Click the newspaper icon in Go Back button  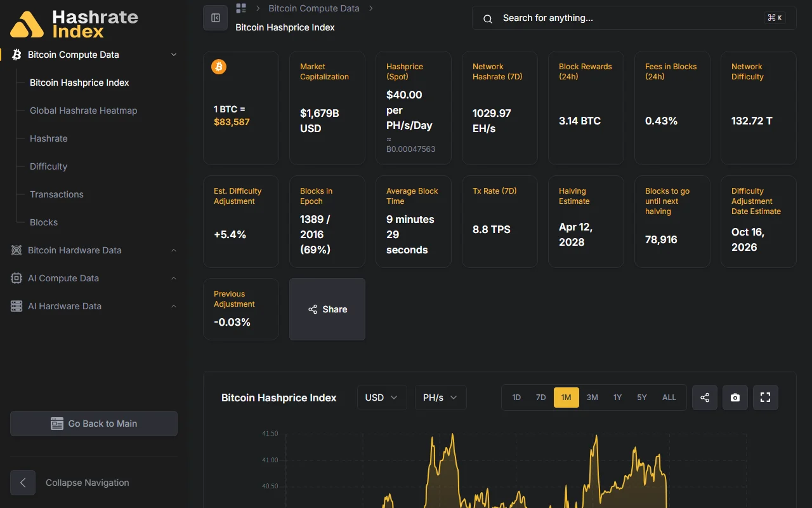pos(57,424)
